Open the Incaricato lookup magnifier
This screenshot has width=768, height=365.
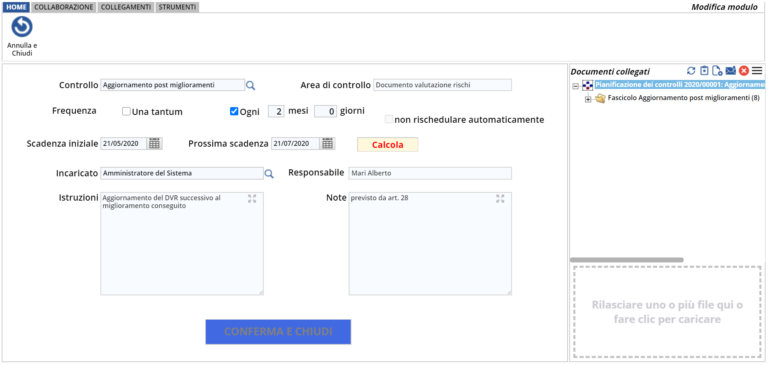269,173
